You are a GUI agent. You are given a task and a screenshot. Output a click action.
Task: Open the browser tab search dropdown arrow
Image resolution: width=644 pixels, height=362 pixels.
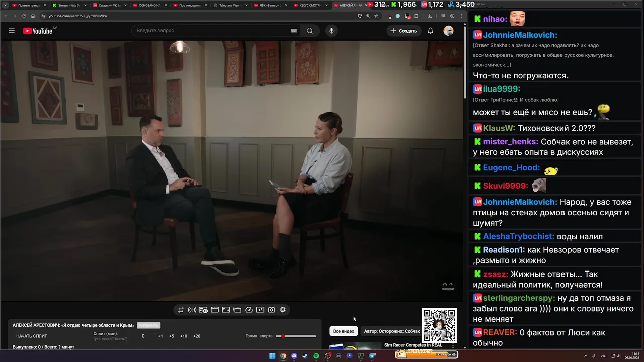5,5
